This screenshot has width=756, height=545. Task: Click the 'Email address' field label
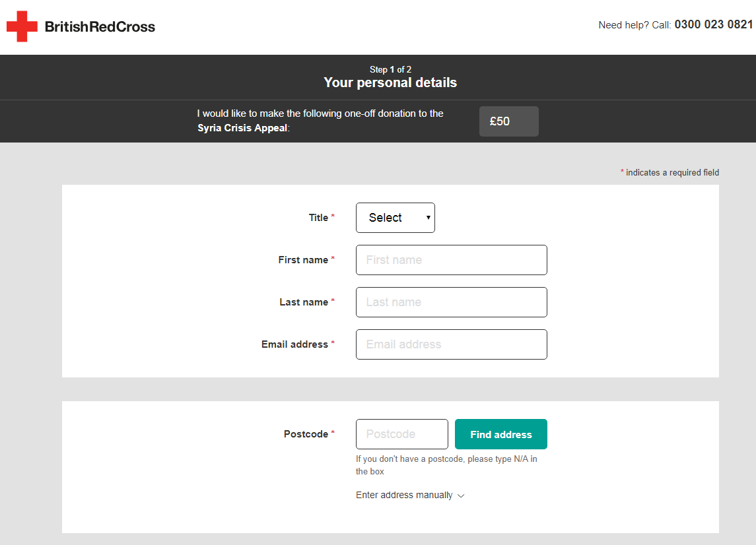(x=294, y=344)
